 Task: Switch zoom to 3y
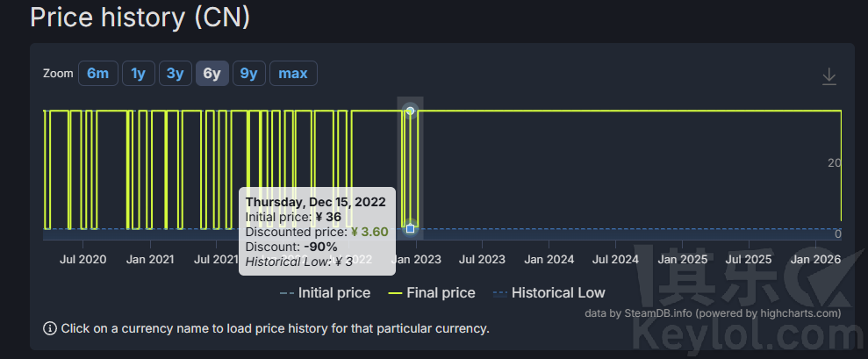coord(175,74)
